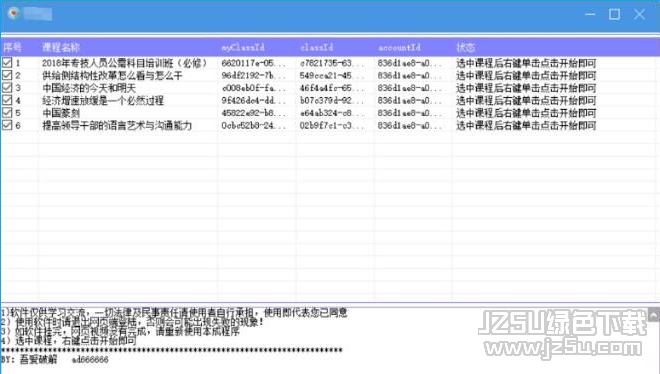The width and height of the screenshot is (660, 374).
Task: Click classId cell 02b9f7c1-c3...
Action: pyautogui.click(x=331, y=125)
